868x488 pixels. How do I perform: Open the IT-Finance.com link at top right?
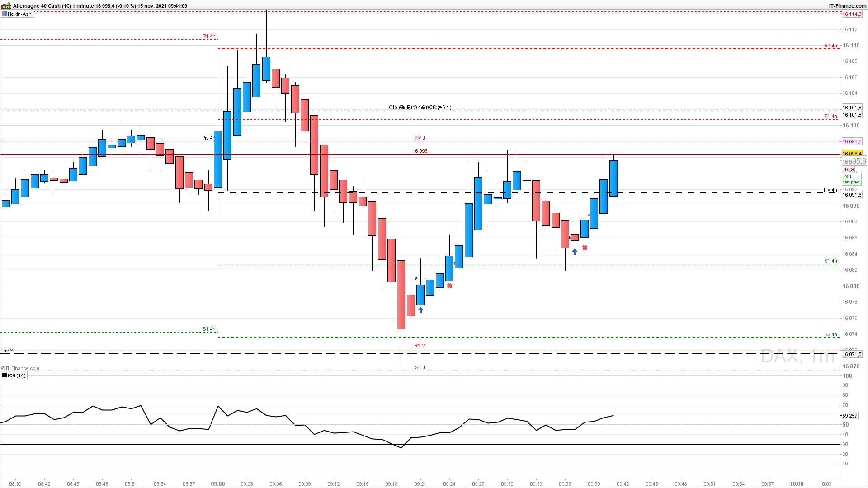click(847, 6)
